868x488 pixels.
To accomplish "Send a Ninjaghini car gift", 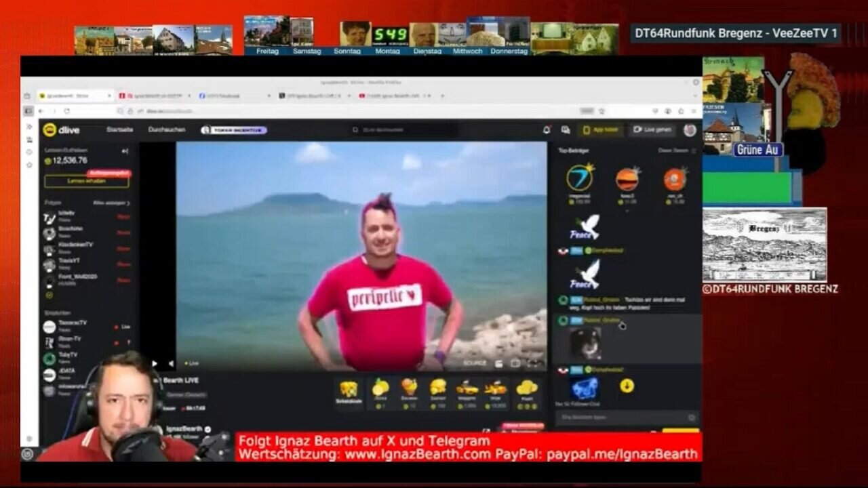I will 467,392.
